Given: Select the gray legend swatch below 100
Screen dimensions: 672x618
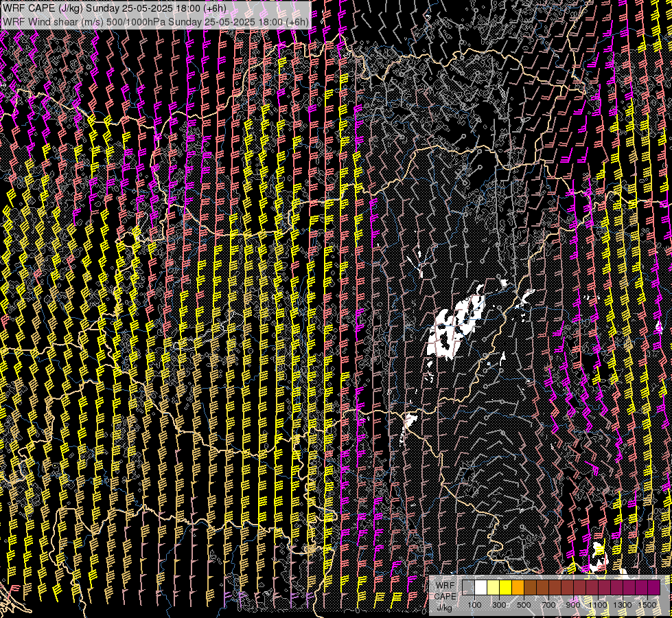Looking at the screenshot, I should (468, 588).
